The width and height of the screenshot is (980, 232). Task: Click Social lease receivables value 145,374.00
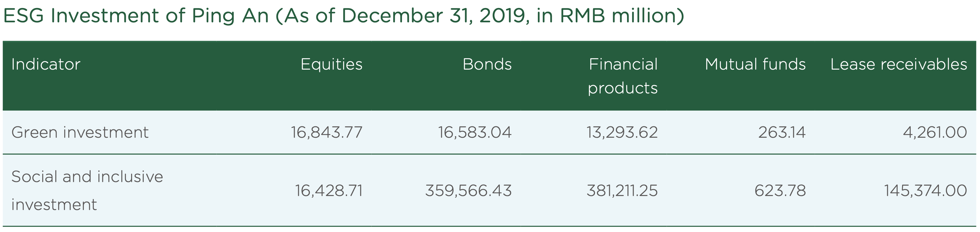click(x=925, y=191)
